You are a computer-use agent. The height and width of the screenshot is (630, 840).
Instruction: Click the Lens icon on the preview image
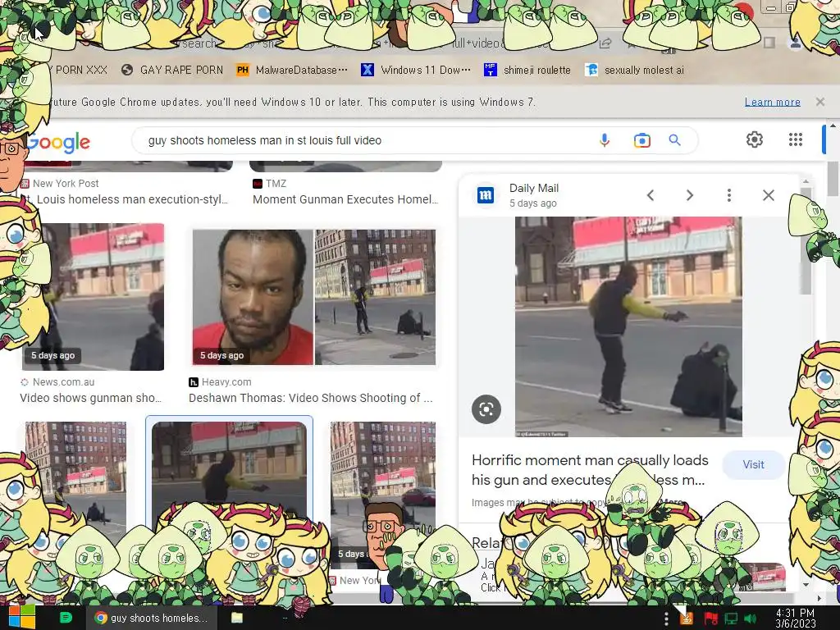486,409
